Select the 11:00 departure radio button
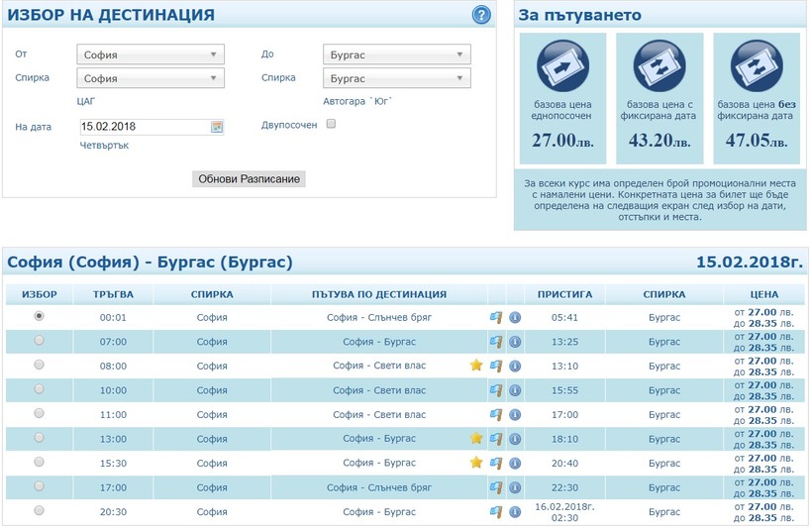This screenshot has width=812, height=529. point(39,413)
